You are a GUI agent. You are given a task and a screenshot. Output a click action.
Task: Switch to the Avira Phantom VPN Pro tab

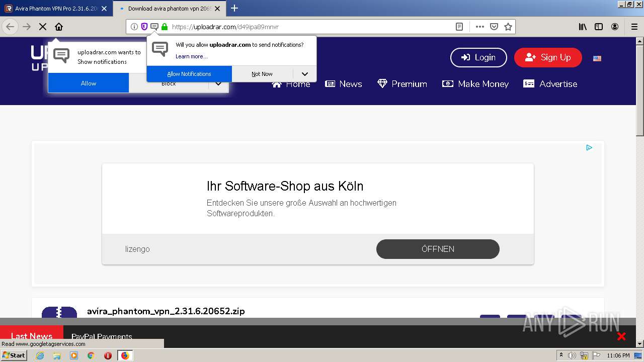pyautogui.click(x=56, y=9)
